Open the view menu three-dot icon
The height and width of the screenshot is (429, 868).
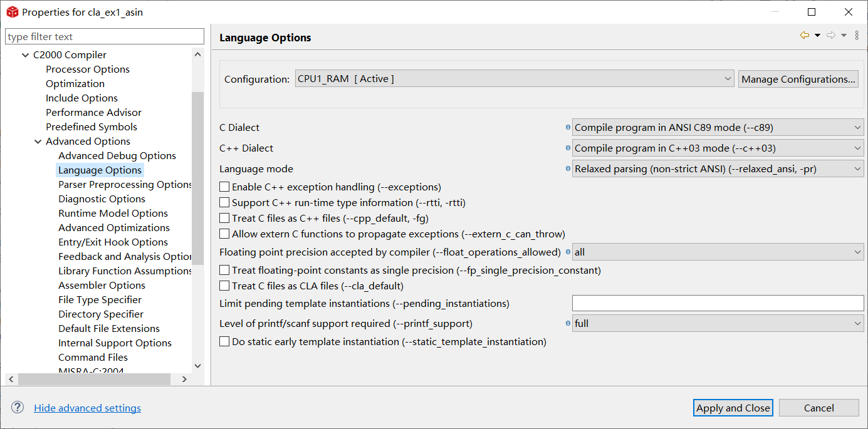pos(857,36)
